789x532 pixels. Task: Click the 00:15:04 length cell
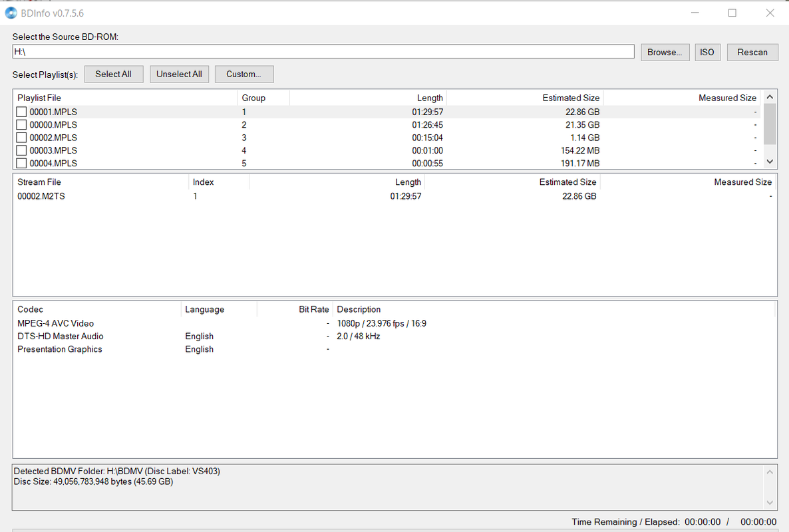pos(427,137)
